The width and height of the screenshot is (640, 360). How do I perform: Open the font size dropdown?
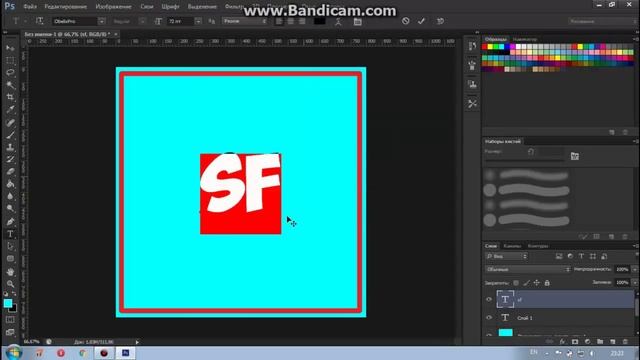point(198,21)
